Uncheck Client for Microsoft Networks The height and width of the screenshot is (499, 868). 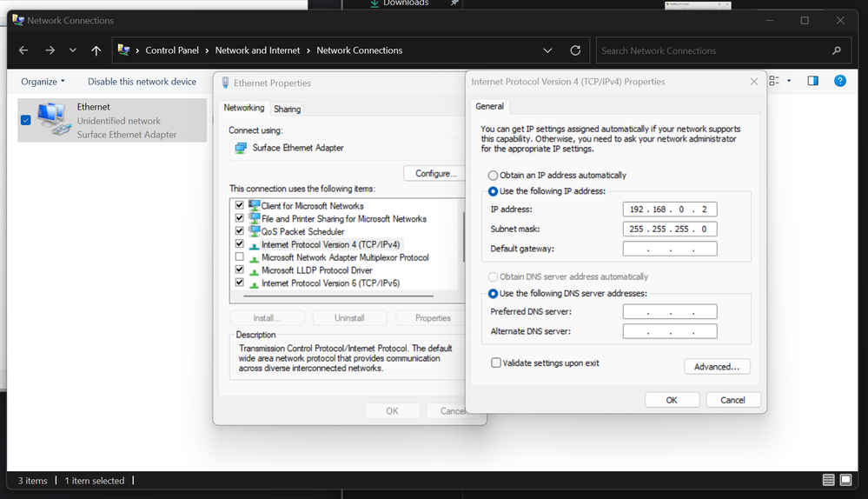tap(240, 206)
